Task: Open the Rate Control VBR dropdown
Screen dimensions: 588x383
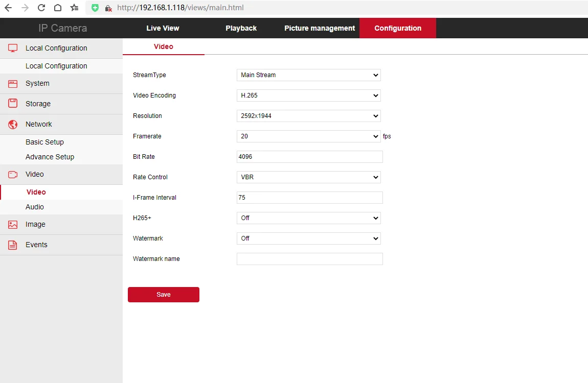Action: click(309, 177)
